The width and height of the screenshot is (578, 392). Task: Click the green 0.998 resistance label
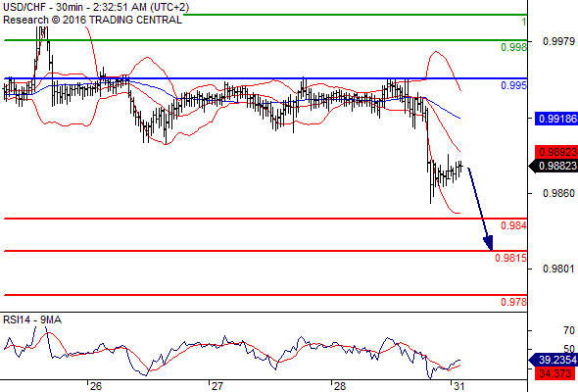click(x=513, y=47)
